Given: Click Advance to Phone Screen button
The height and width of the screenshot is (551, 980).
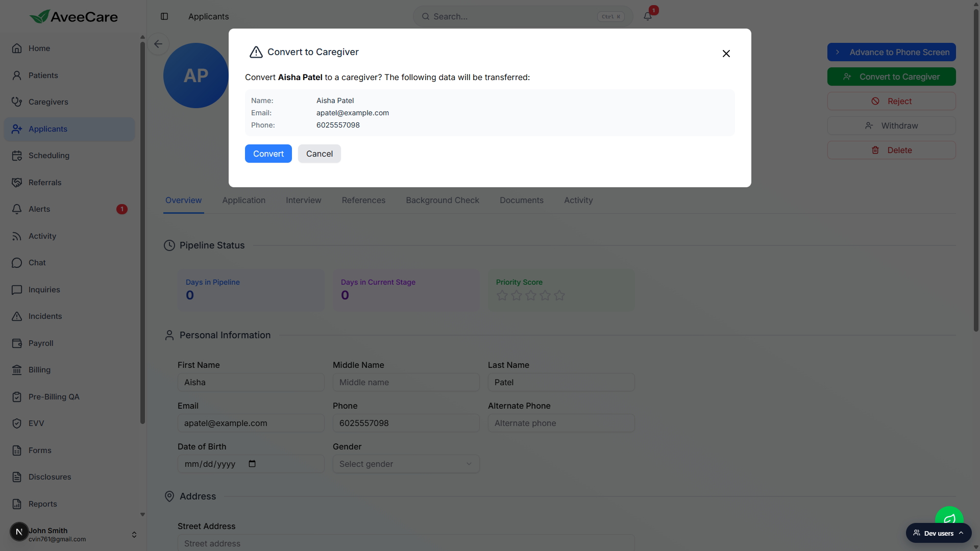Looking at the screenshot, I should coord(892,52).
